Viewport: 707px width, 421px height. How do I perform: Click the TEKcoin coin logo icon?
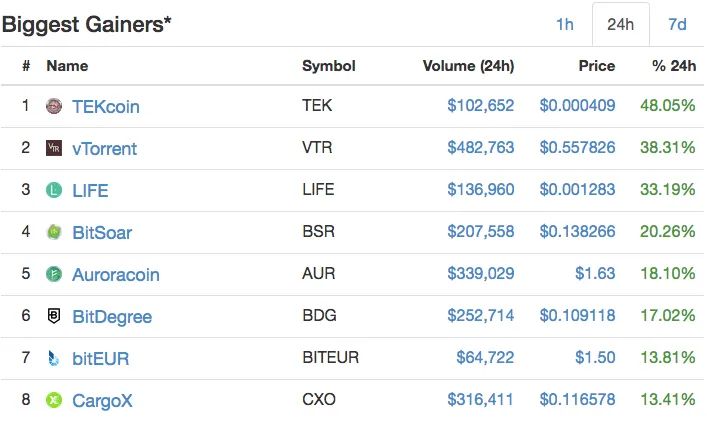coord(54,106)
